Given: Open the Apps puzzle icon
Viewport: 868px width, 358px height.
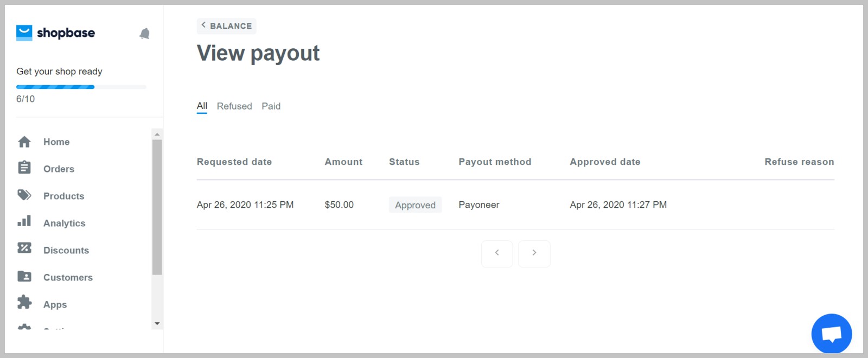Looking at the screenshot, I should (24, 304).
